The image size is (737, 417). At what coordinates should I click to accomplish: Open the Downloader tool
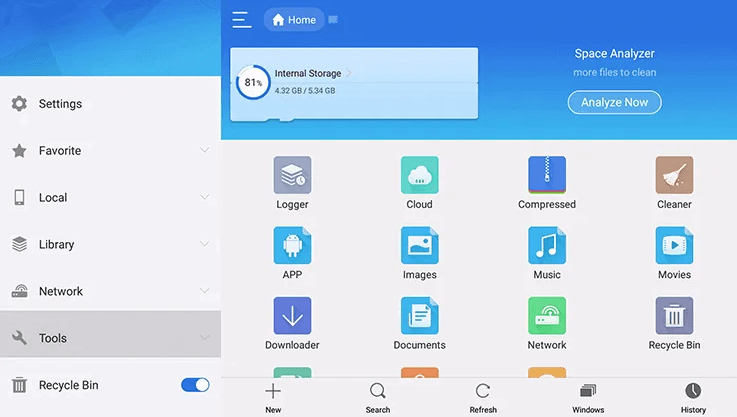coord(292,315)
